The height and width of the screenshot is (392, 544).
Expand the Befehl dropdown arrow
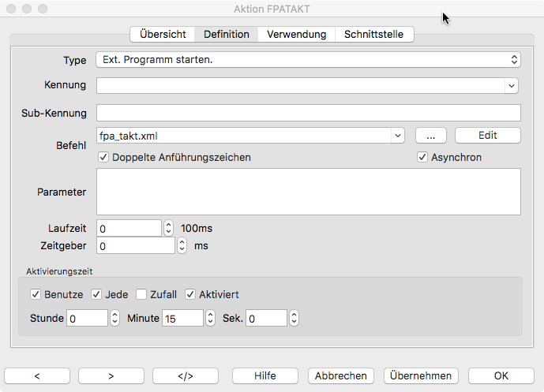pos(397,135)
